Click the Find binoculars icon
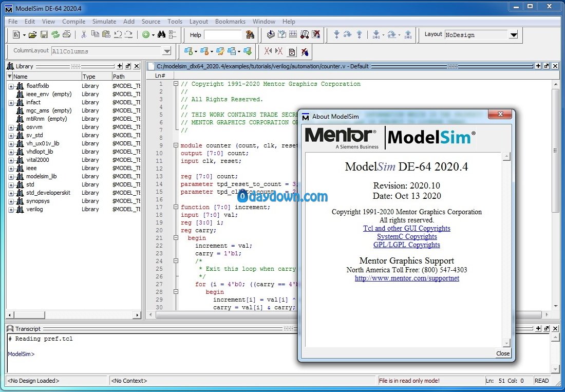Image resolution: width=565 pixels, height=392 pixels. pyautogui.click(x=161, y=34)
